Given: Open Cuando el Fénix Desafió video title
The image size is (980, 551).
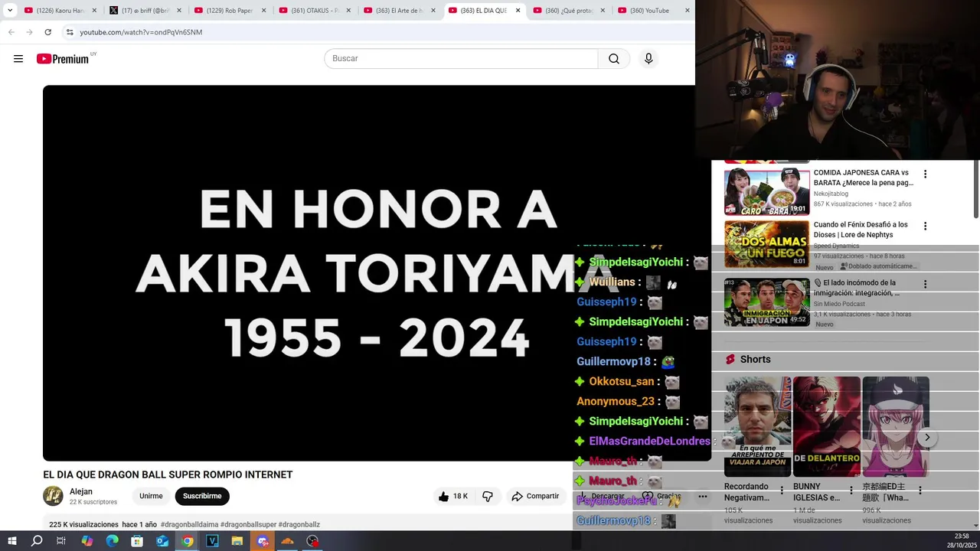Looking at the screenshot, I should (861, 230).
